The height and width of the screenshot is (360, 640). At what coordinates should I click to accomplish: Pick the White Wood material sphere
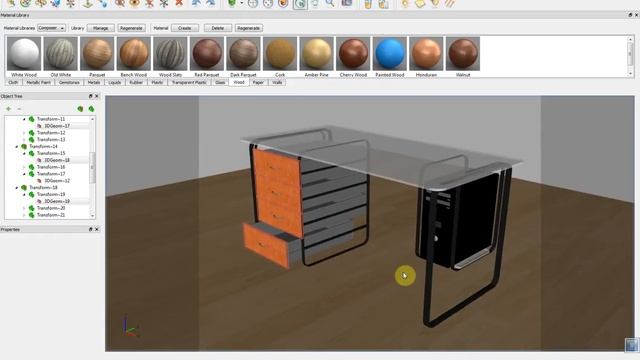pos(24,54)
